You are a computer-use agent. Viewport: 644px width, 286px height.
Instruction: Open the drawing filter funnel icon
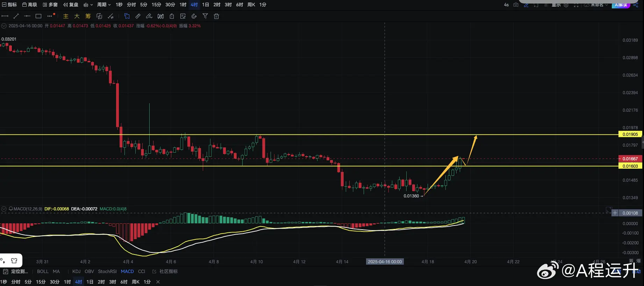tap(205, 16)
